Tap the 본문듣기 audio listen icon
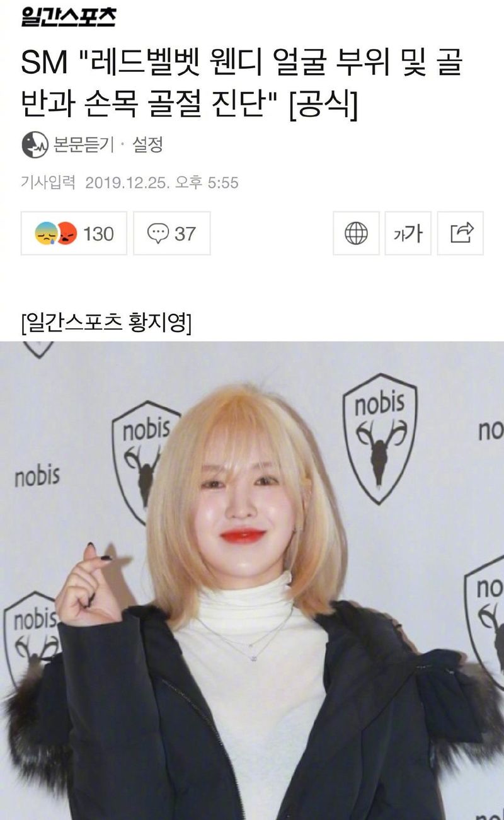 [35, 145]
